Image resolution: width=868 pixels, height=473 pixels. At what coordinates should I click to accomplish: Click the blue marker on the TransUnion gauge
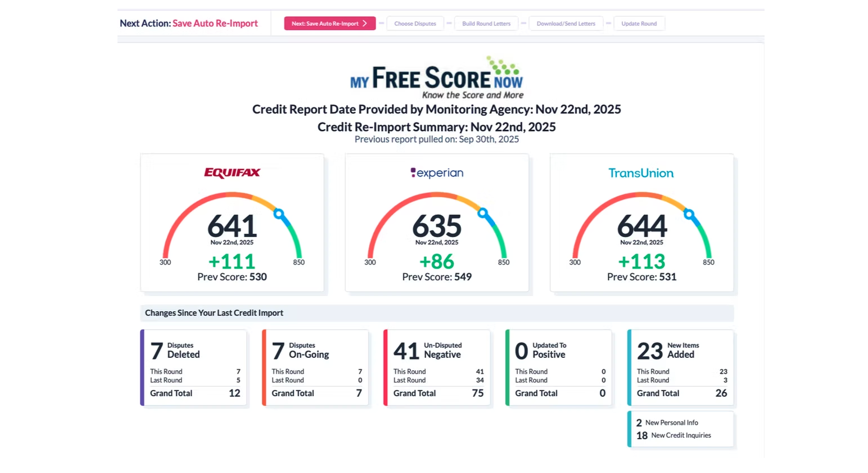[x=689, y=214]
